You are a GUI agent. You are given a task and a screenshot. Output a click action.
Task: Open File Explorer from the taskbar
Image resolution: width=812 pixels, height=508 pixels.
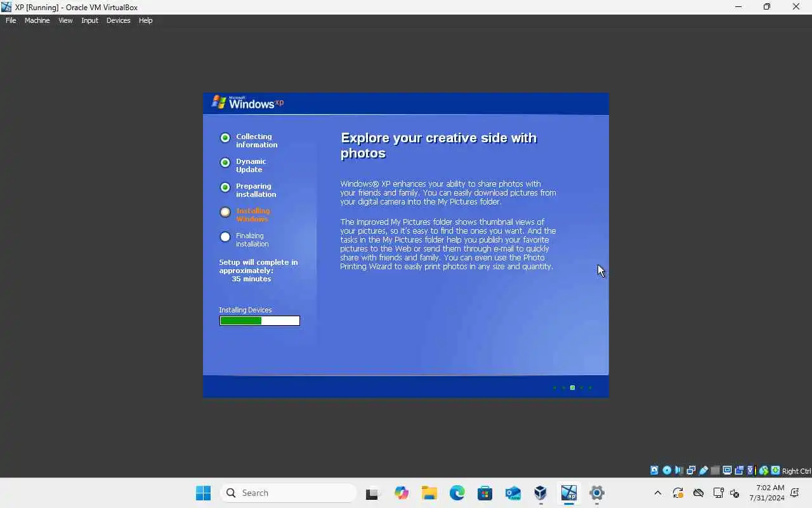pyautogui.click(x=429, y=493)
